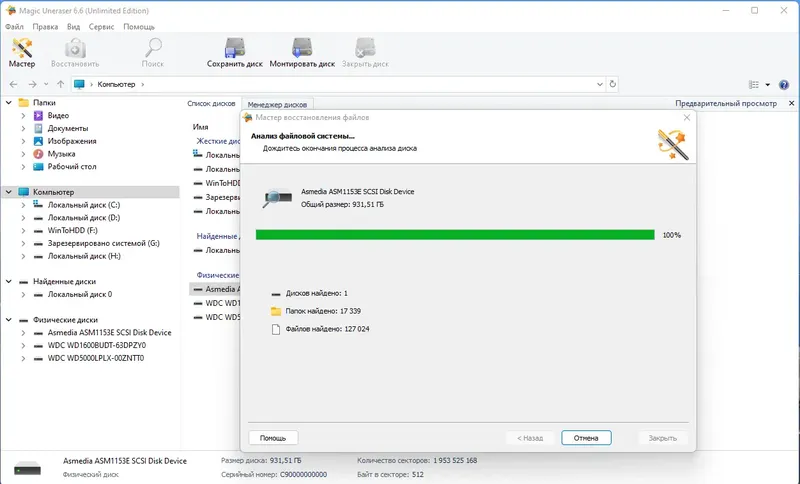Screen dimensions: 800x484
Task: Expand WinToHDD (F:) tree node
Action: pos(23,231)
